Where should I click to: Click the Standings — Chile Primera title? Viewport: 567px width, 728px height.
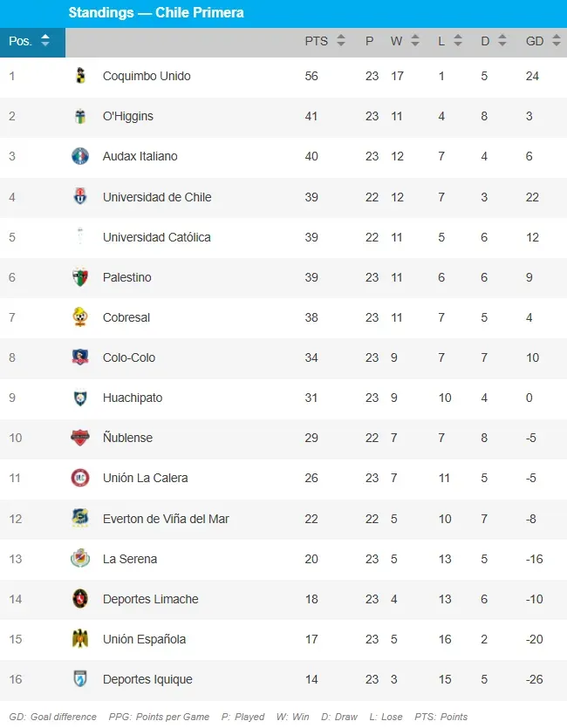coord(156,12)
